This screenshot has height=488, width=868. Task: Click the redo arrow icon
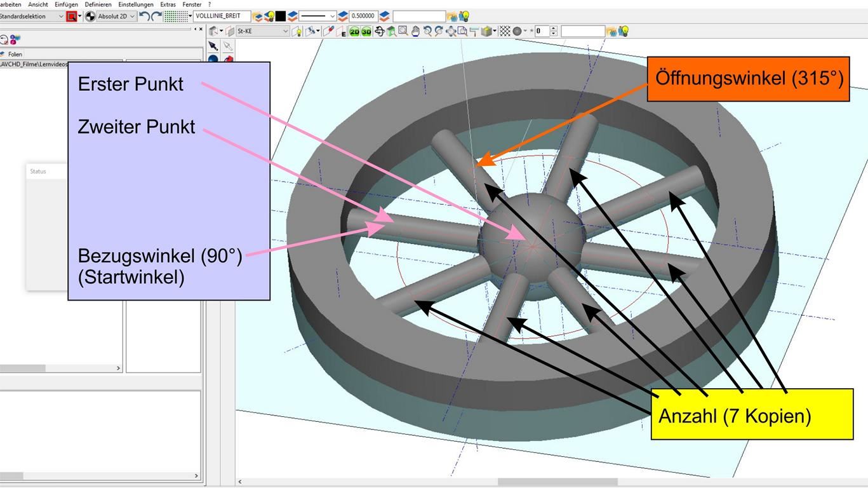[x=156, y=17]
